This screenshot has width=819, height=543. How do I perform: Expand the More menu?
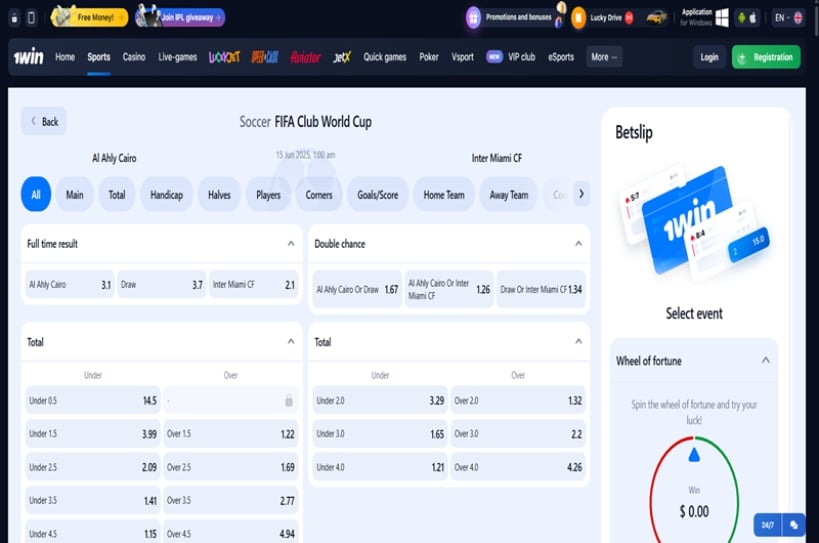[x=604, y=57]
